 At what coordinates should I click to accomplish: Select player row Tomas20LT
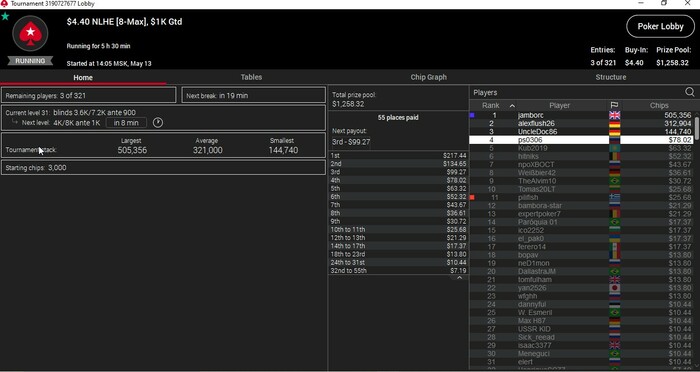coord(581,189)
